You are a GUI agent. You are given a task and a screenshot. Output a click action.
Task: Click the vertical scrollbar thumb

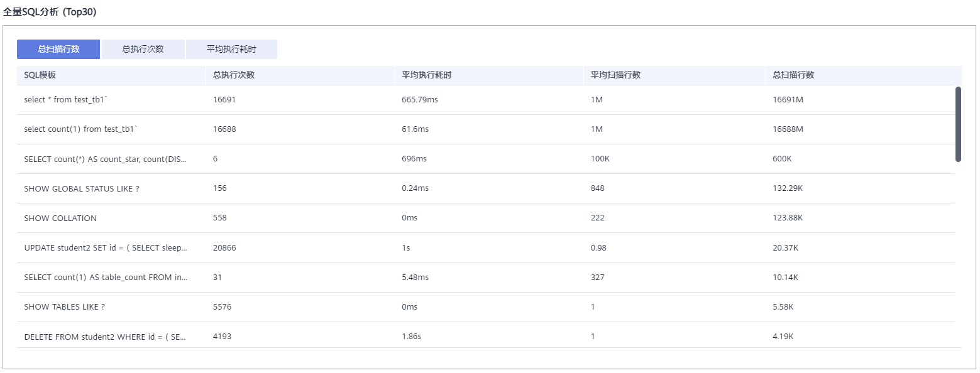click(958, 124)
